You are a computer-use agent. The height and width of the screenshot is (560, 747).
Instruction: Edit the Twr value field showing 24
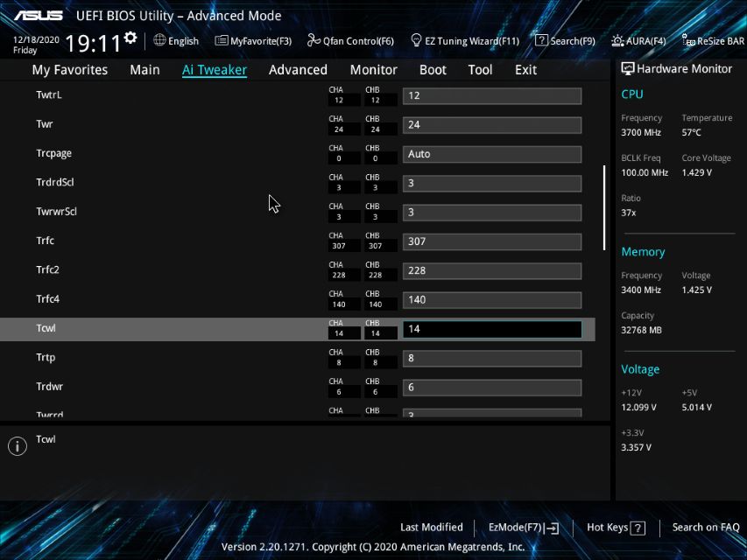[x=492, y=125]
